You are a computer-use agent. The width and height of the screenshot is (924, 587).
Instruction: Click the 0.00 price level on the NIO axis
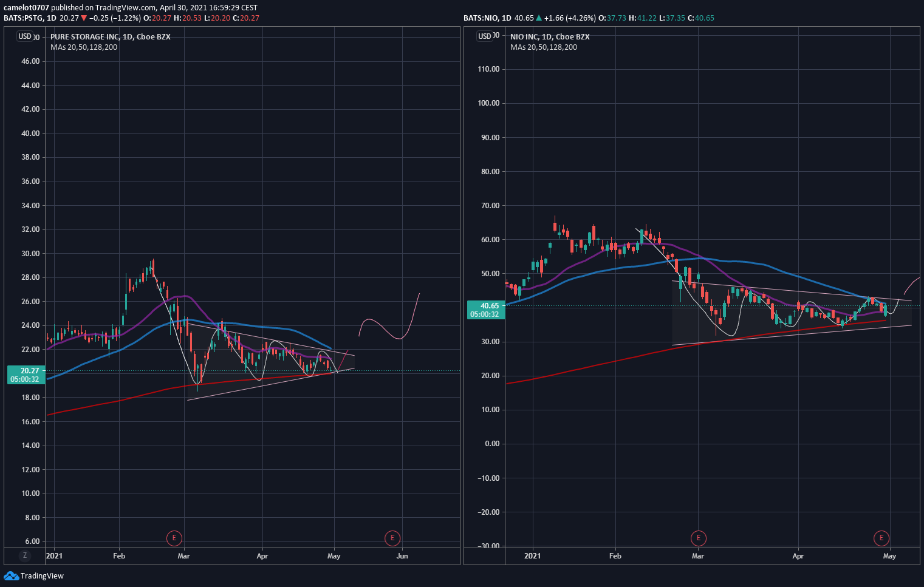492,444
